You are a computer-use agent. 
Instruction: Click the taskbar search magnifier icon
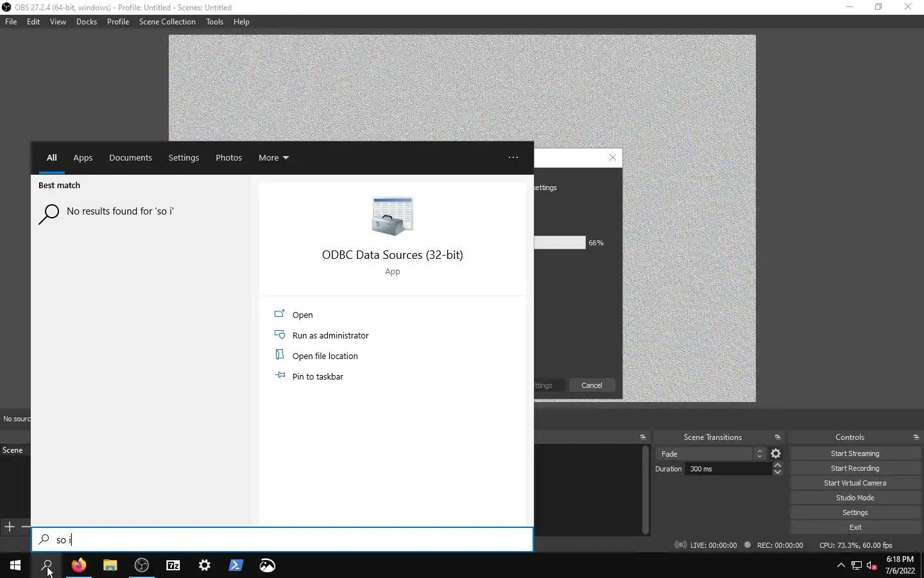click(x=47, y=565)
